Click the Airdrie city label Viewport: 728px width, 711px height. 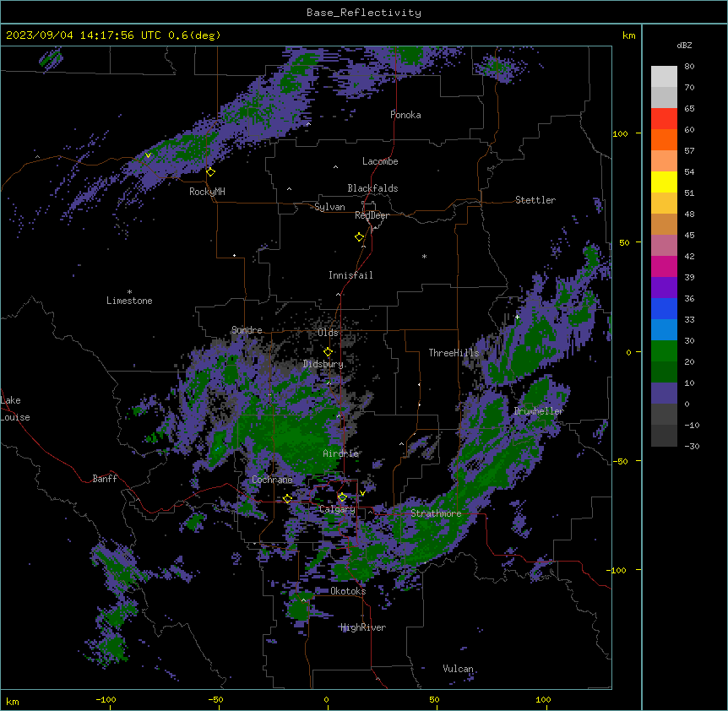pos(341,453)
